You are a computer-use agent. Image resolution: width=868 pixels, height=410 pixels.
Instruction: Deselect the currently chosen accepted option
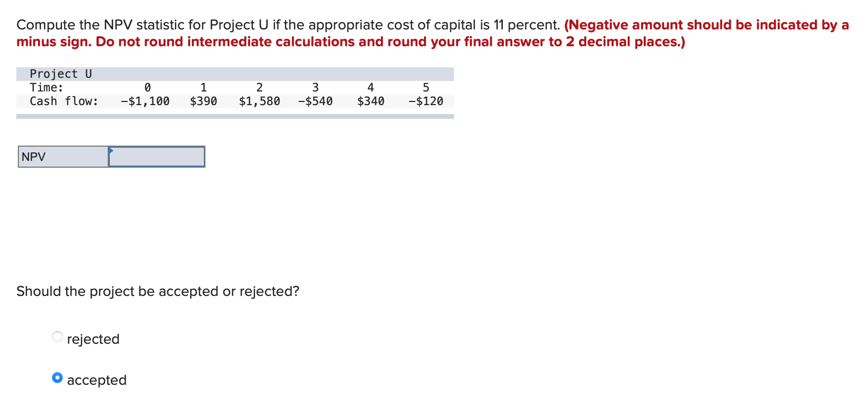coord(57,377)
